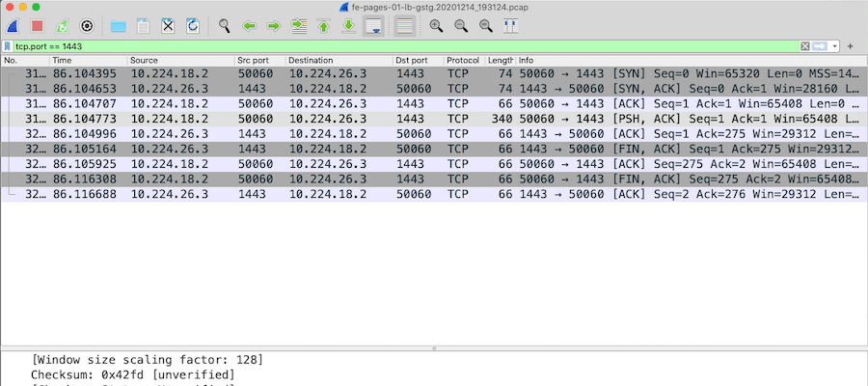Add a filter button with plus
This screenshot has width=868, height=386.
(851, 46)
